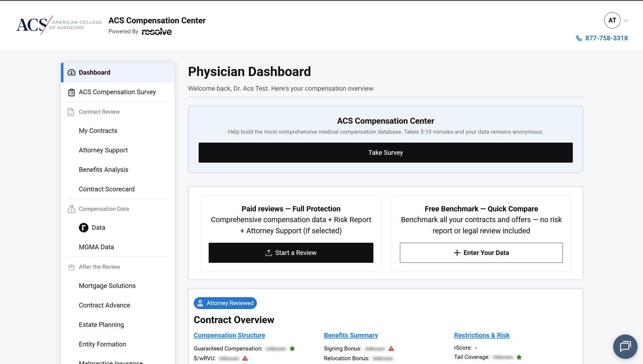Click the green star next to Guaranteed Compensation

pyautogui.click(x=292, y=349)
